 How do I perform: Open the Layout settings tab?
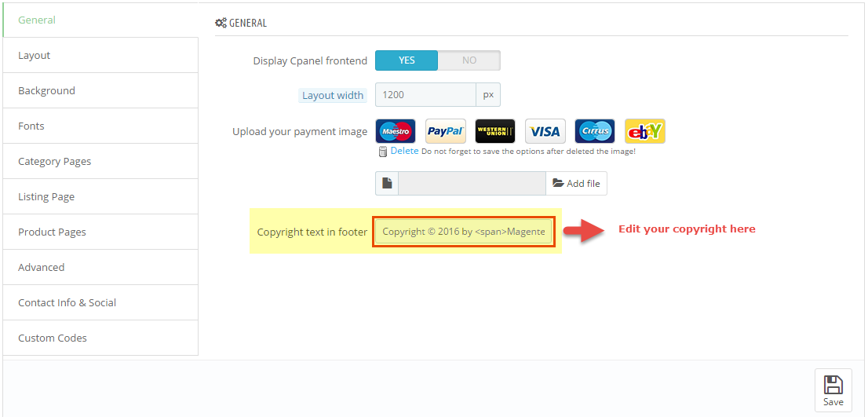100,56
